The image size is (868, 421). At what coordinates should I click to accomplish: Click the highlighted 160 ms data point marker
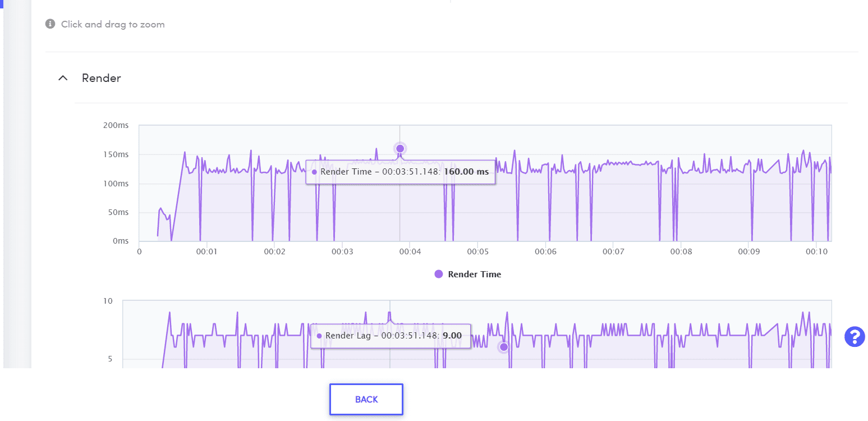coord(400,149)
